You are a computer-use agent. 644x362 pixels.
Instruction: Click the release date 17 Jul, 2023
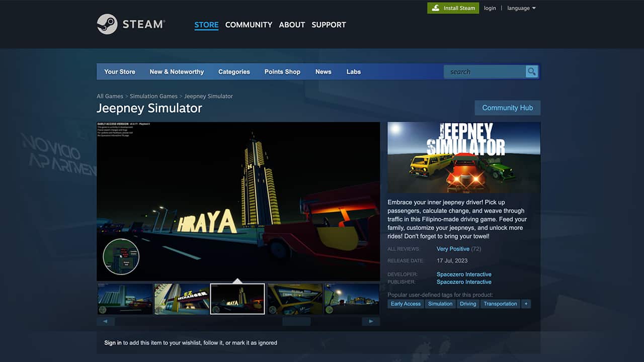[452, 260]
